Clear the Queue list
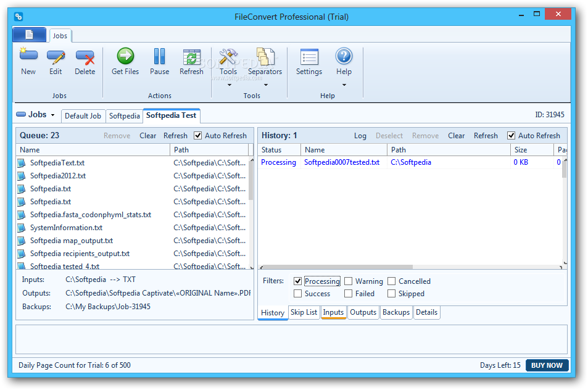Image resolution: width=588 pixels, height=390 pixels. click(147, 136)
